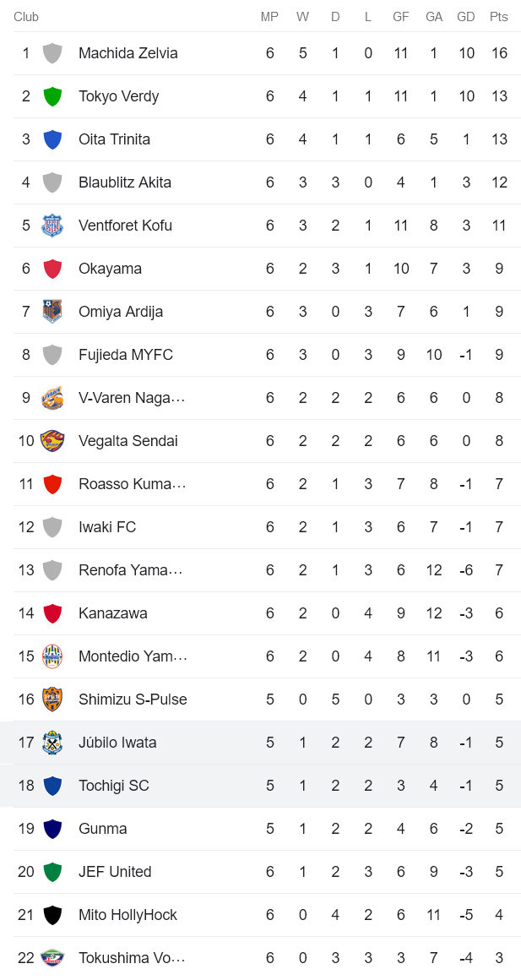The height and width of the screenshot is (980, 521).
Task: Click the Shimizu S-Pulse club logo
Action: tap(52, 699)
